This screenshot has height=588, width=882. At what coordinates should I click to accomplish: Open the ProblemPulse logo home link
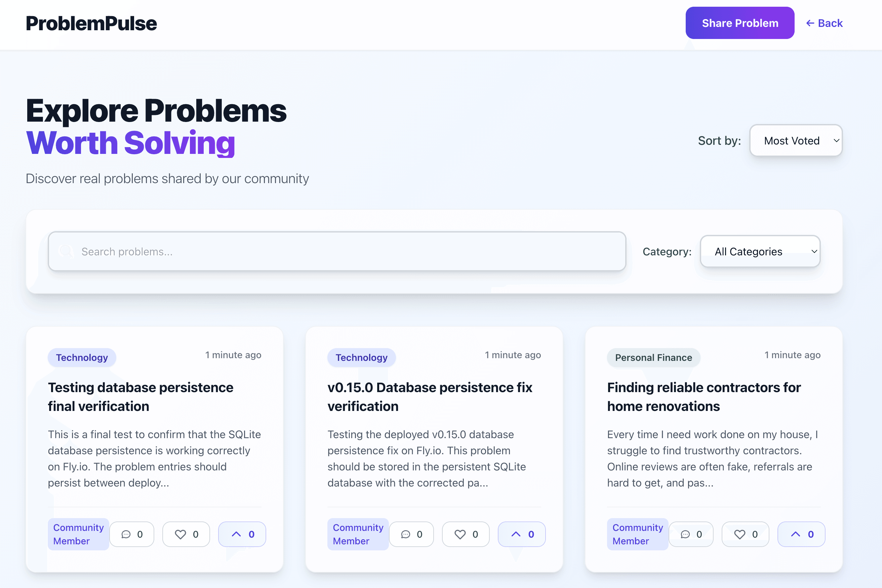(x=91, y=23)
